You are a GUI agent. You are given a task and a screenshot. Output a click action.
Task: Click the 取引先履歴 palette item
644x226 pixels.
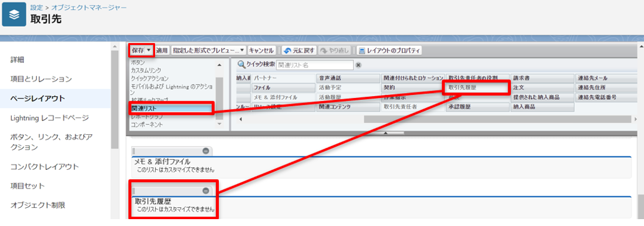pyautogui.click(x=477, y=87)
